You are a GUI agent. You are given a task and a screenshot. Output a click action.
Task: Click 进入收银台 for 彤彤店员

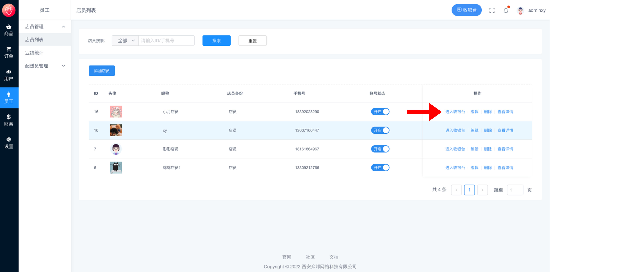455,149
